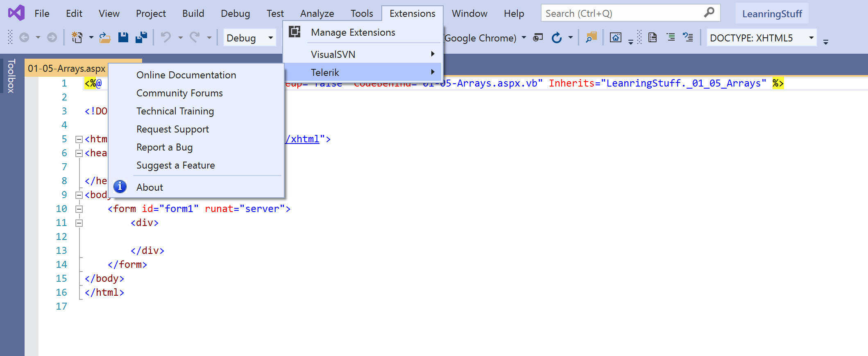Open Telerik Community Forums

(196, 93)
